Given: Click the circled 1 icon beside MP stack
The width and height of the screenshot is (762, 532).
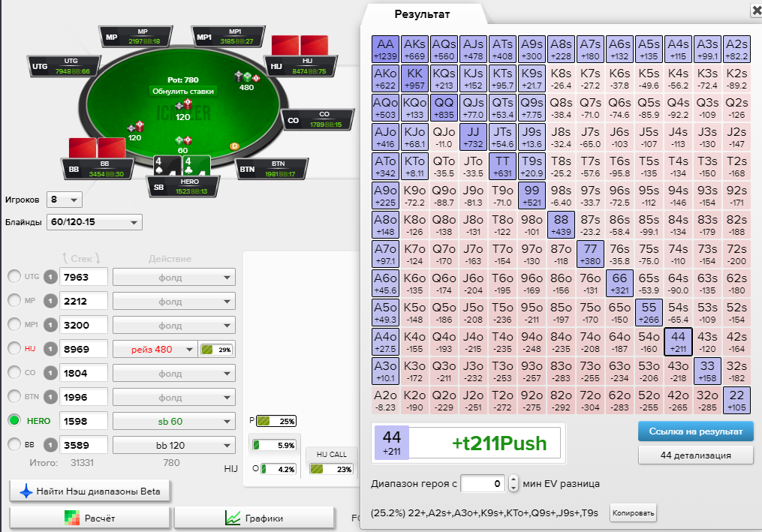Looking at the screenshot, I should point(50,301).
